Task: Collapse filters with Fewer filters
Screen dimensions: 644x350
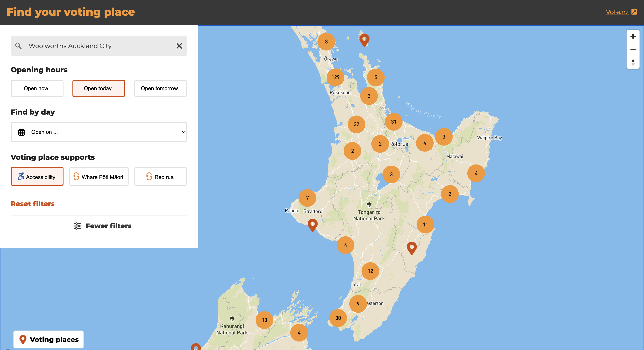Action: coord(102,226)
